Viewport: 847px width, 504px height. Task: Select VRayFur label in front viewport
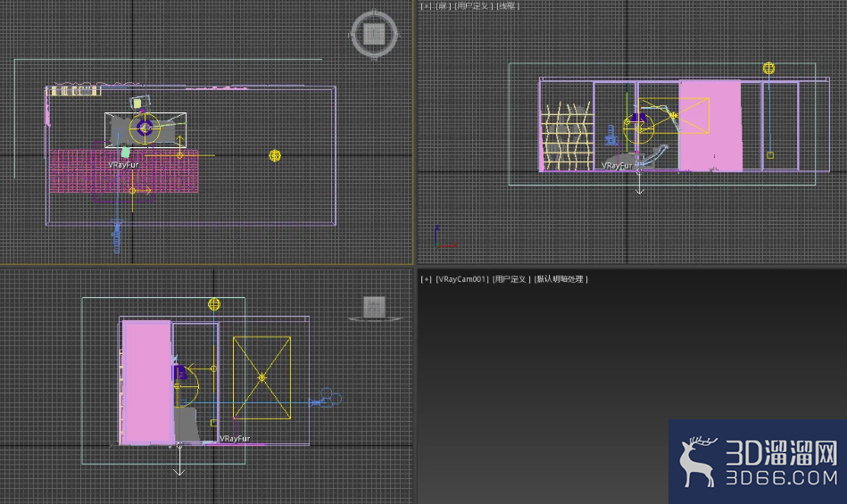click(617, 166)
